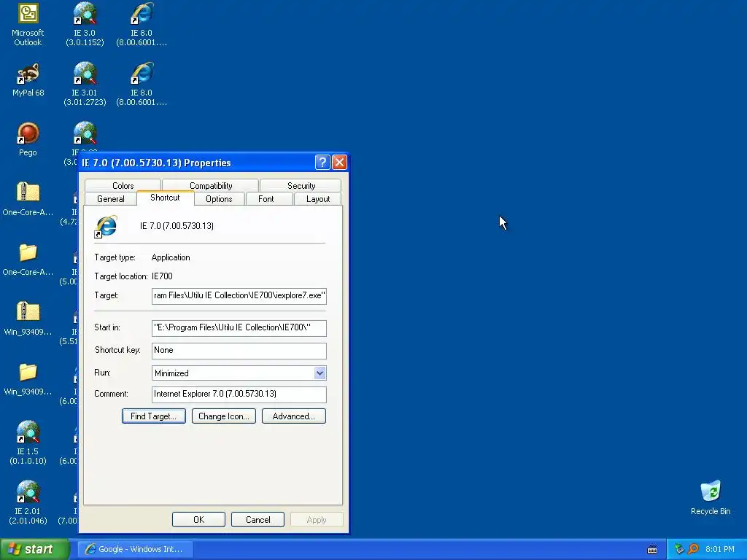
Task: Click Cancel in the Properties dialog
Action: [258, 519]
